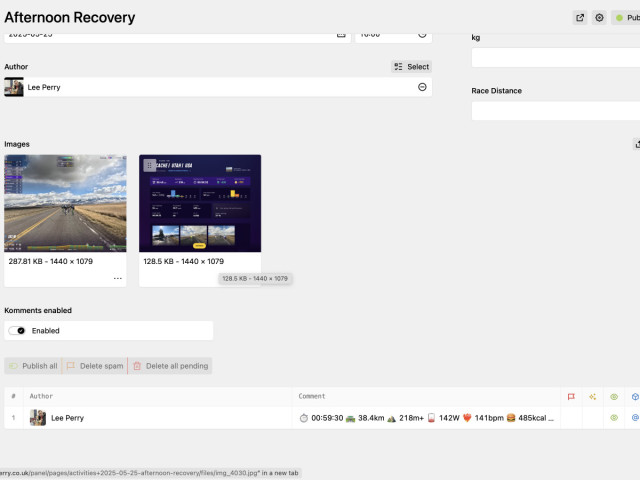Click the Delete all pending button
640x480 pixels.
pos(170,366)
